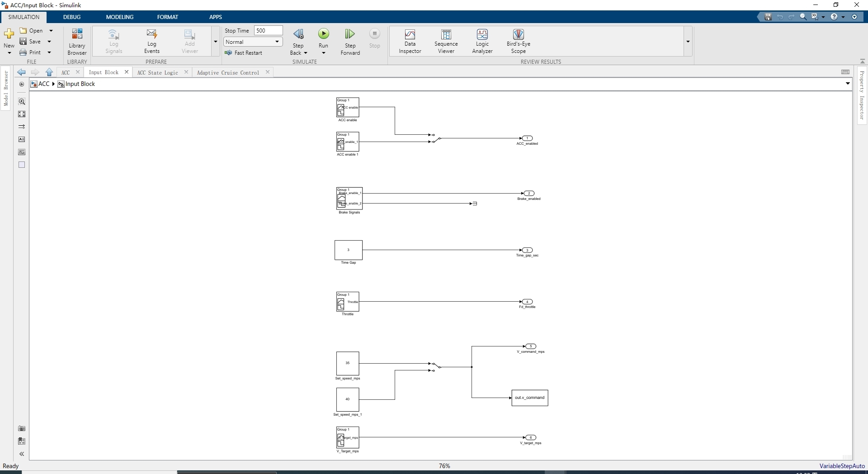Image resolution: width=868 pixels, height=474 pixels.
Task: Open the Help question mark icon
Action: click(834, 17)
